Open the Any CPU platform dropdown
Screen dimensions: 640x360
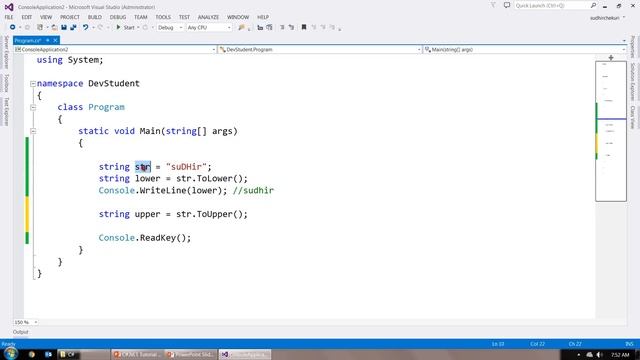(x=209, y=27)
